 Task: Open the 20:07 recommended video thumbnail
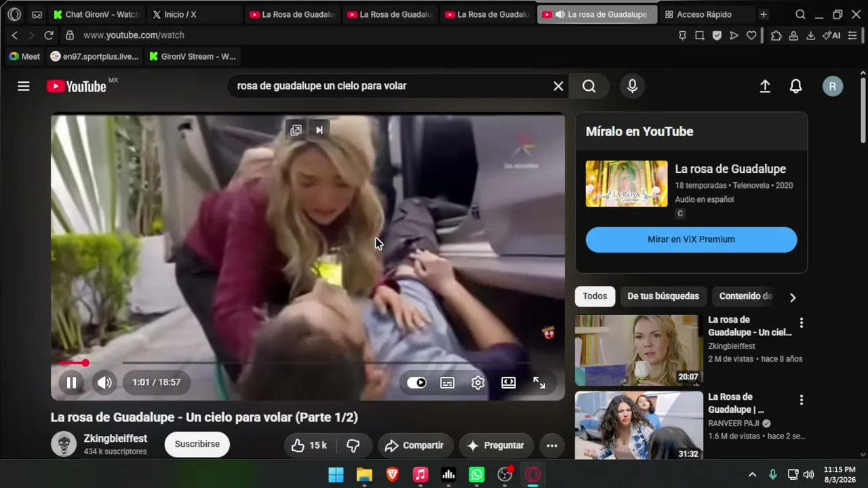tap(639, 350)
